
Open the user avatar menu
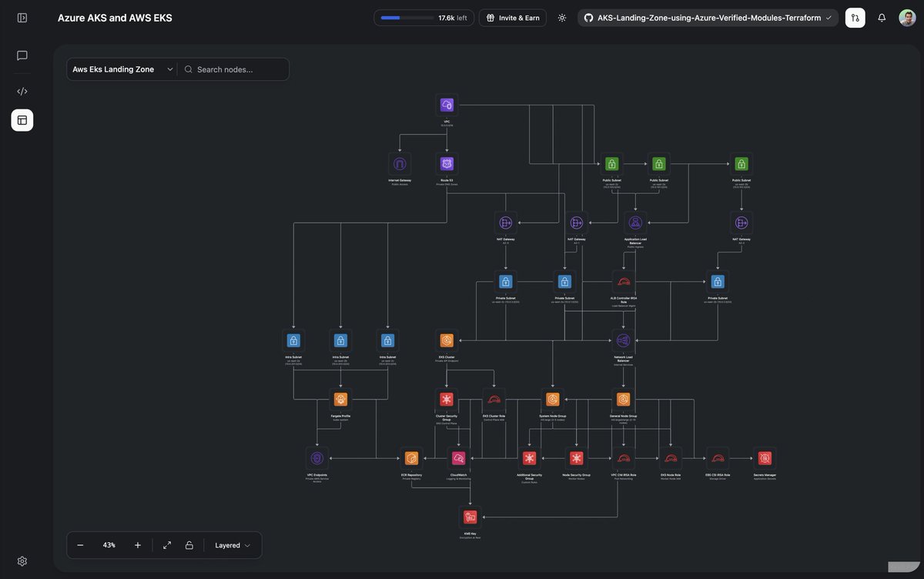908,18
